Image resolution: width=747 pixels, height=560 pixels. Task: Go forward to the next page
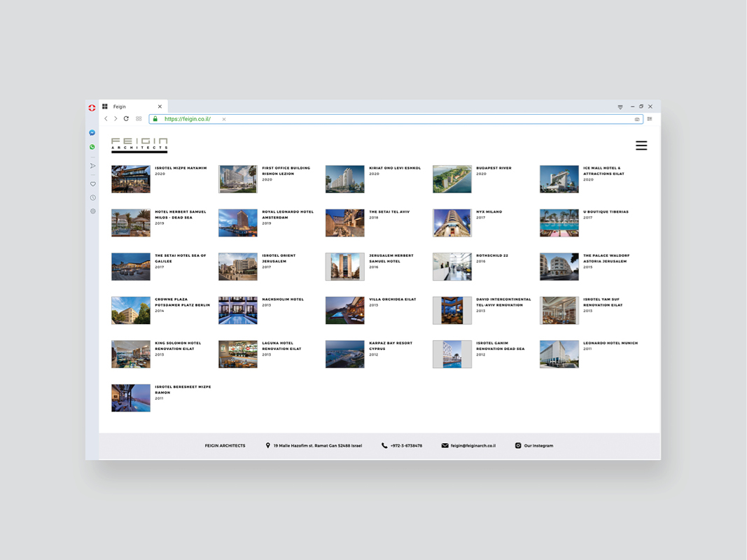(x=116, y=118)
